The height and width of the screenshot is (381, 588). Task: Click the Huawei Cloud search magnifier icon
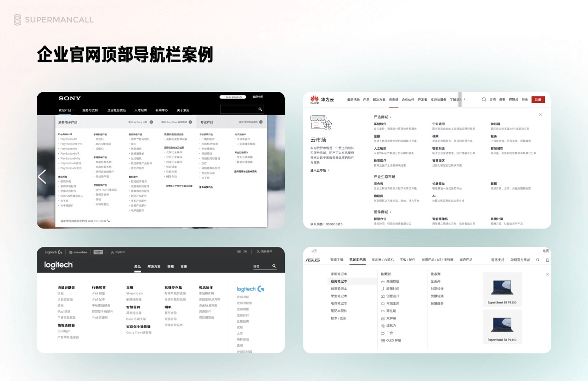tap(484, 99)
